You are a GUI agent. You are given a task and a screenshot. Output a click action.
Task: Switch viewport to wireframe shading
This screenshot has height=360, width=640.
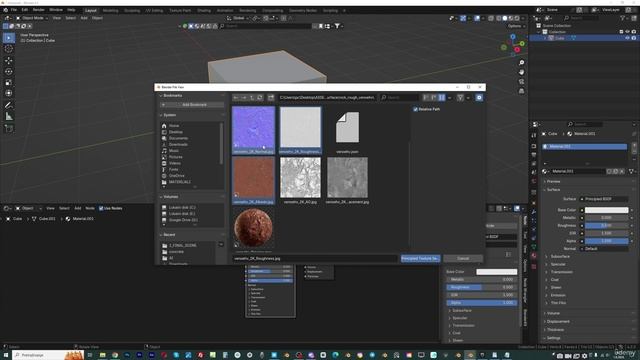coord(499,18)
